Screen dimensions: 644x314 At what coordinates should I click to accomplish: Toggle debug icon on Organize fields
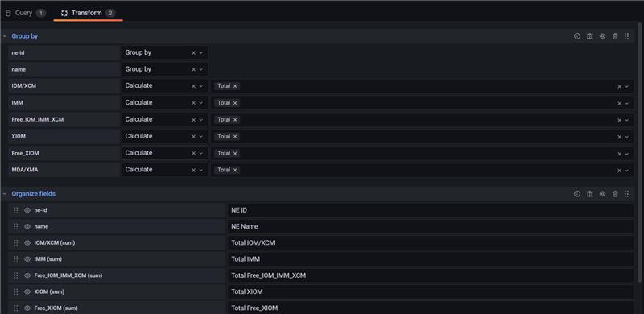point(590,194)
